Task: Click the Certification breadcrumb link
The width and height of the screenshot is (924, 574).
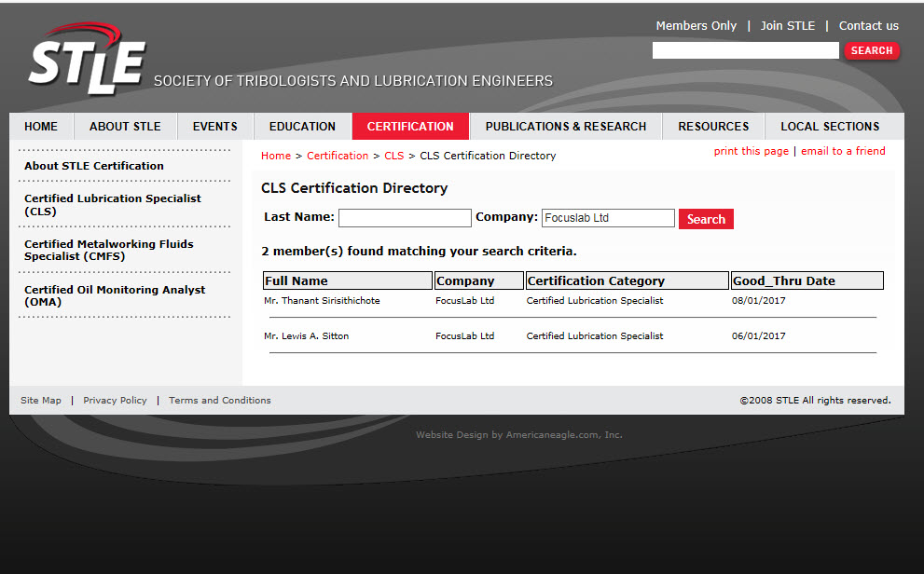Action: [338, 156]
